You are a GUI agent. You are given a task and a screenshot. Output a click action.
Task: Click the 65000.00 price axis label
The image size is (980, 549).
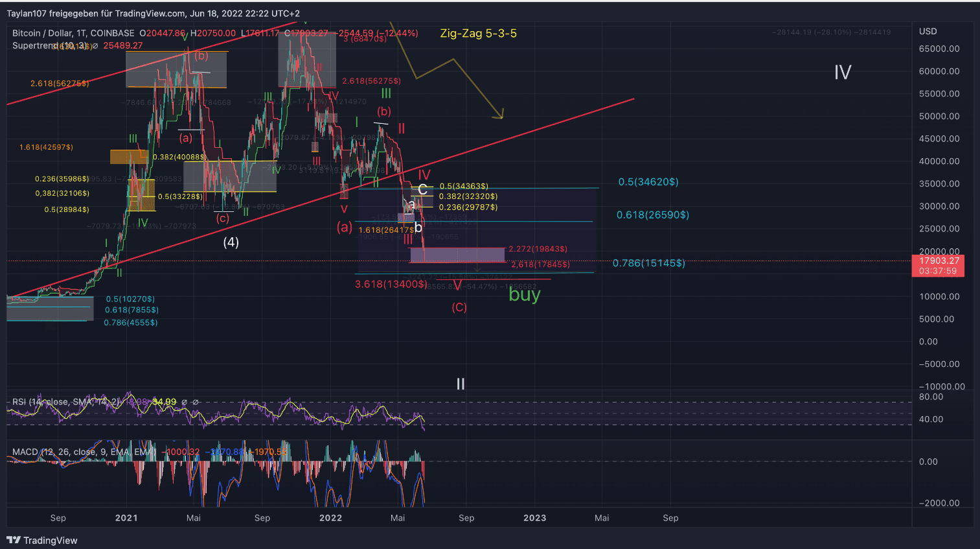pyautogui.click(x=939, y=49)
